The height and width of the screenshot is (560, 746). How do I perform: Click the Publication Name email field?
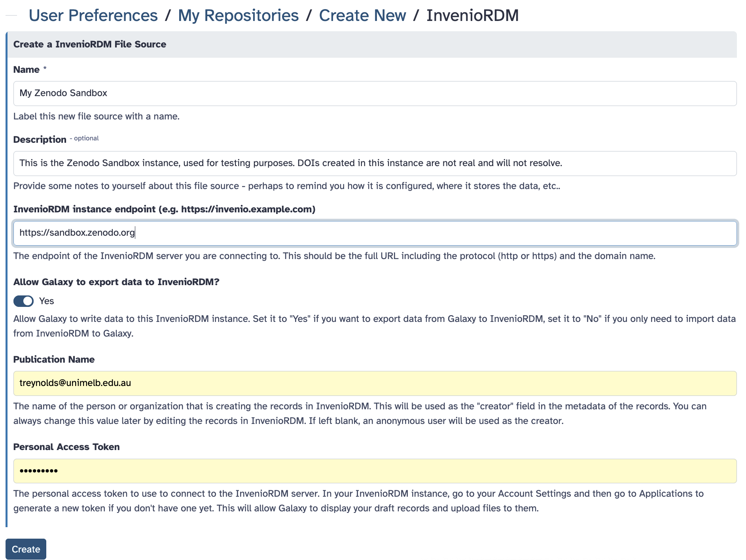374,383
